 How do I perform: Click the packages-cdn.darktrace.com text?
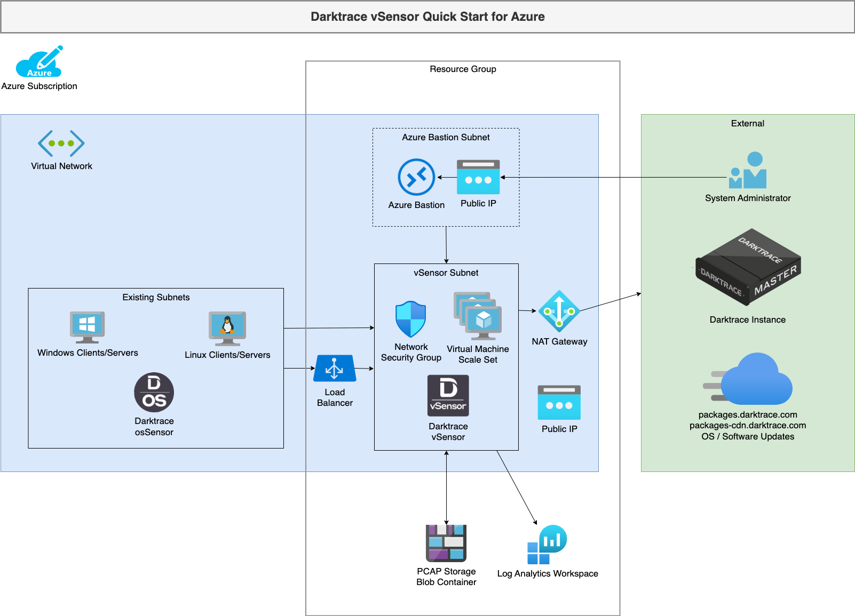748,425
